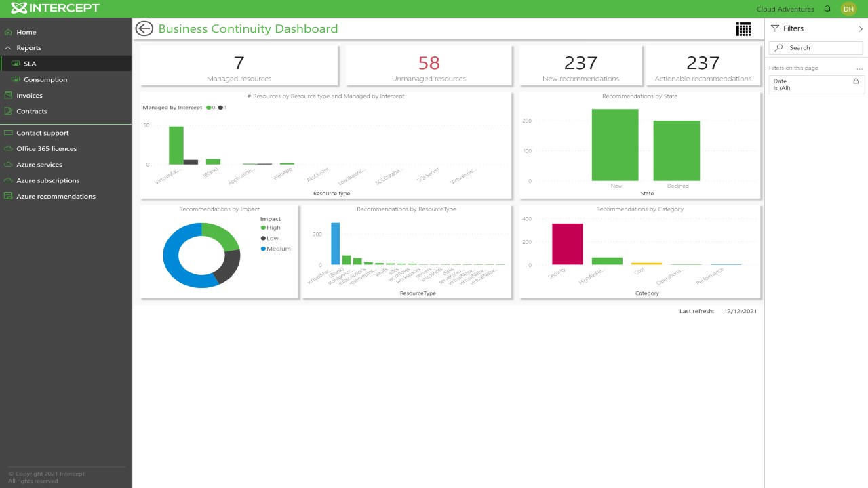Open the DH user avatar menu
Screen dimensions: 868x488
pyautogui.click(x=848, y=9)
